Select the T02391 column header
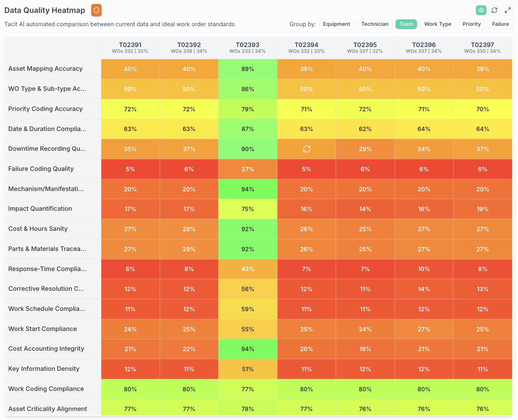 click(130, 47)
